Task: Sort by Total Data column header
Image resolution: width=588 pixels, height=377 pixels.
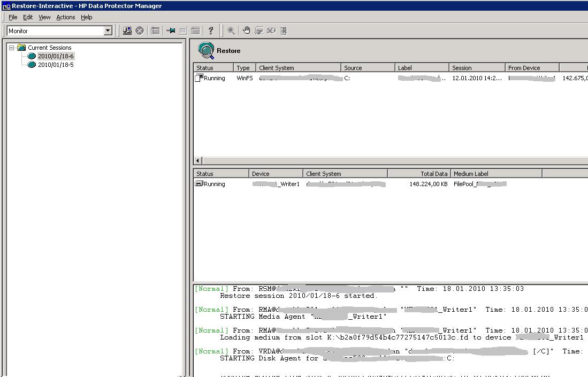Action: (x=419, y=174)
